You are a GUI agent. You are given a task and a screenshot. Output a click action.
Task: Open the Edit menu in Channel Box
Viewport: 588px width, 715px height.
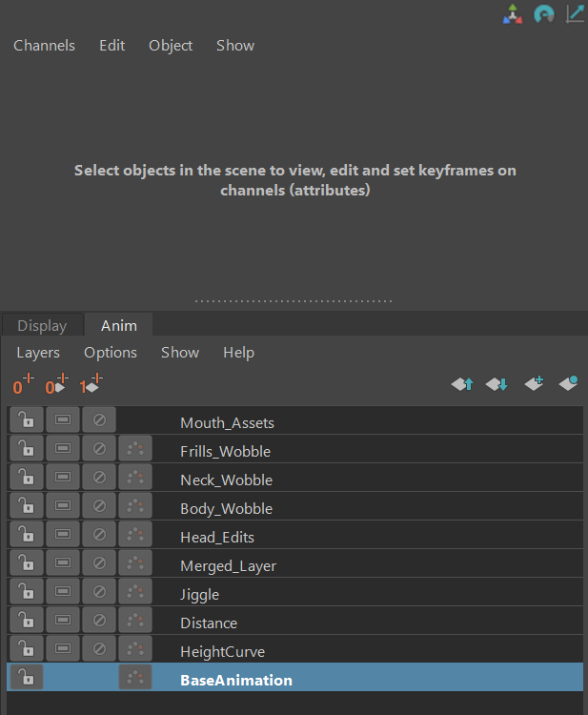112,46
